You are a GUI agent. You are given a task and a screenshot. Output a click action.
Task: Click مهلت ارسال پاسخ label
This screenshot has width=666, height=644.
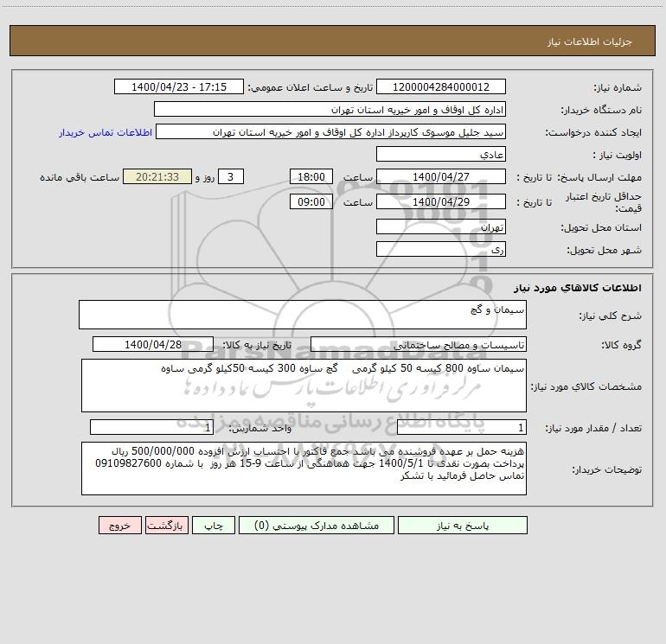[599, 177]
